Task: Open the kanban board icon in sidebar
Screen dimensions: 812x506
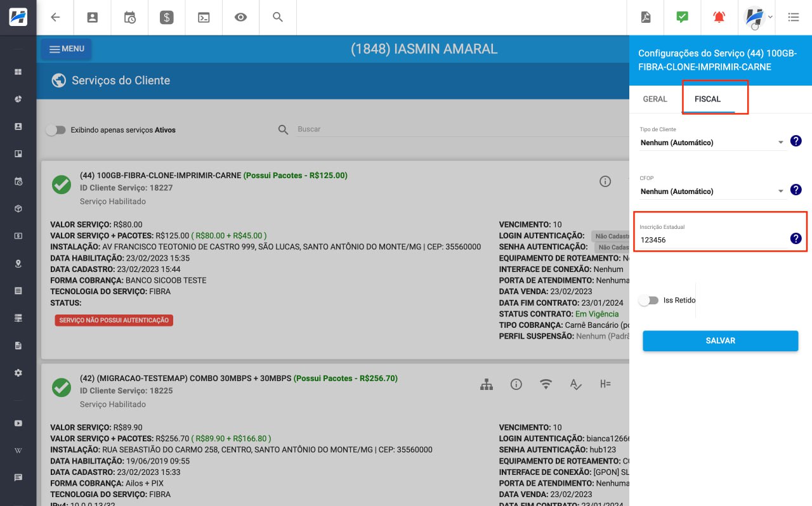Action: pos(18,153)
